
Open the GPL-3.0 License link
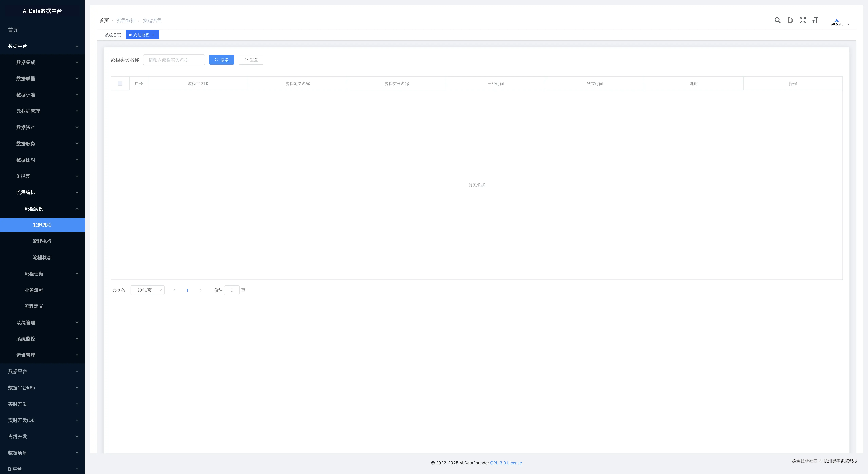coord(506,463)
